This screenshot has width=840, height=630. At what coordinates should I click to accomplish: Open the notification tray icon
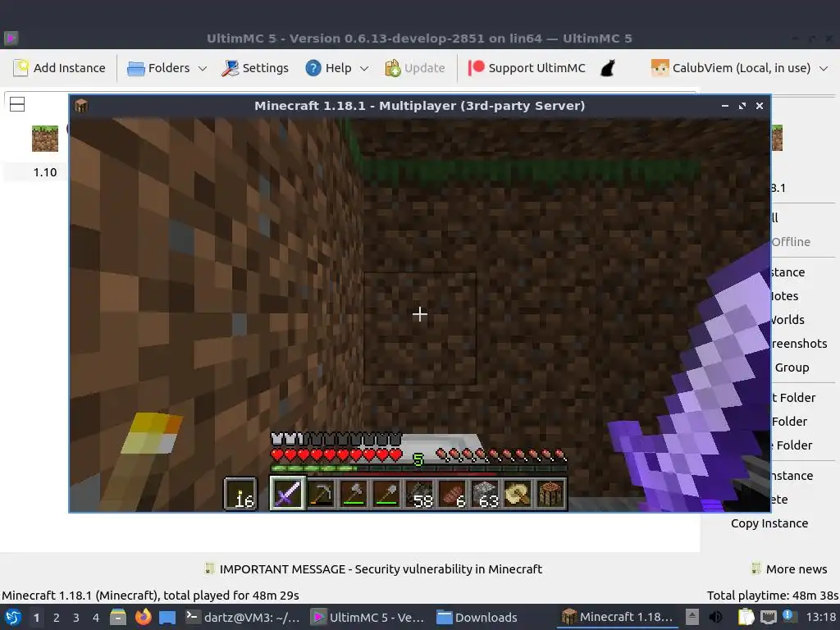pyautogui.click(x=788, y=617)
